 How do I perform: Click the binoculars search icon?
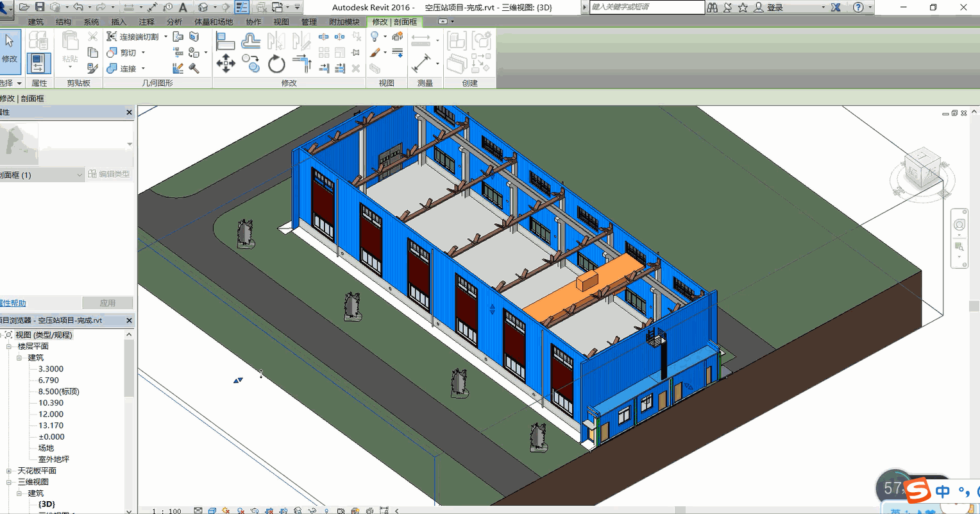(x=713, y=7)
